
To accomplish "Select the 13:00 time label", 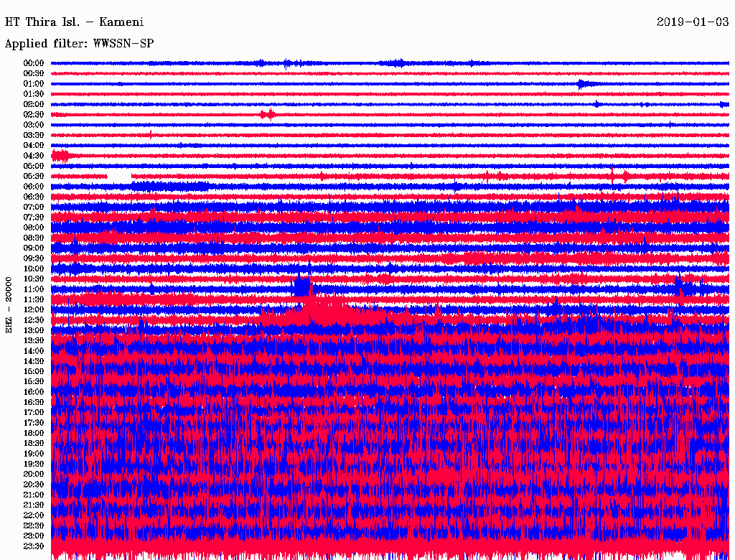I will 34,331.
